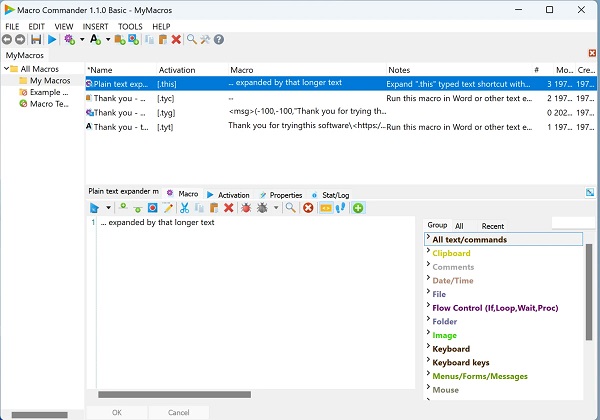Collapse the All Macros tree node

coord(7,69)
